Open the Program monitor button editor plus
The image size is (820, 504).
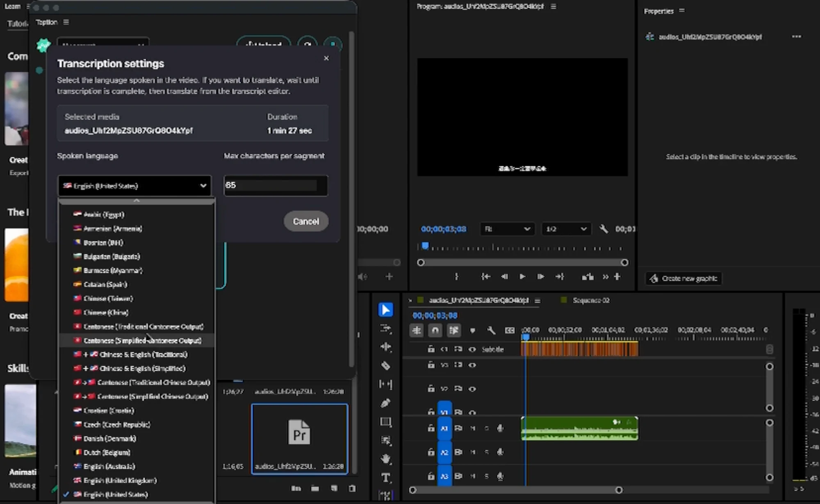(617, 277)
